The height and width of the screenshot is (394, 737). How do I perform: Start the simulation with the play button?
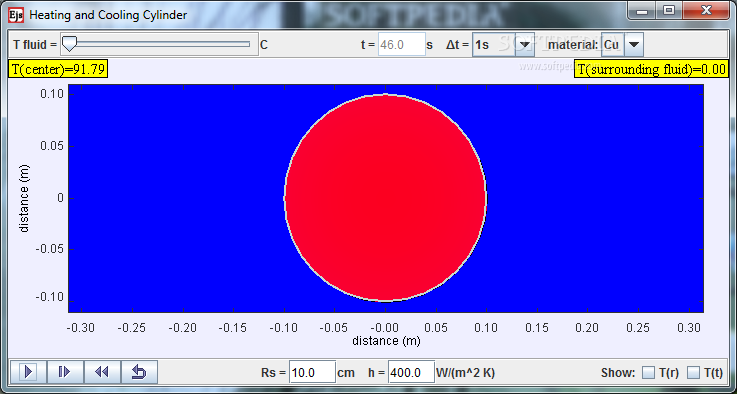(x=28, y=372)
